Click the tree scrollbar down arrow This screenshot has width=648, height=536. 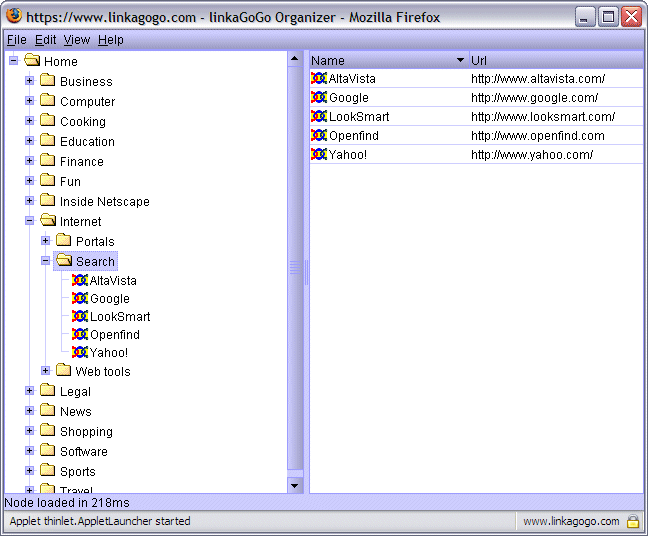(295, 486)
